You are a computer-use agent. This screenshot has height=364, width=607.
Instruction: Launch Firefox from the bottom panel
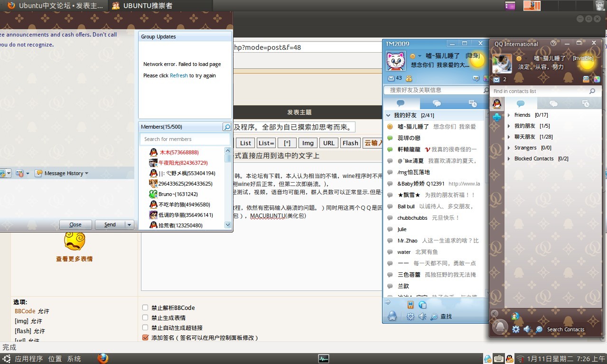pyautogui.click(x=103, y=358)
